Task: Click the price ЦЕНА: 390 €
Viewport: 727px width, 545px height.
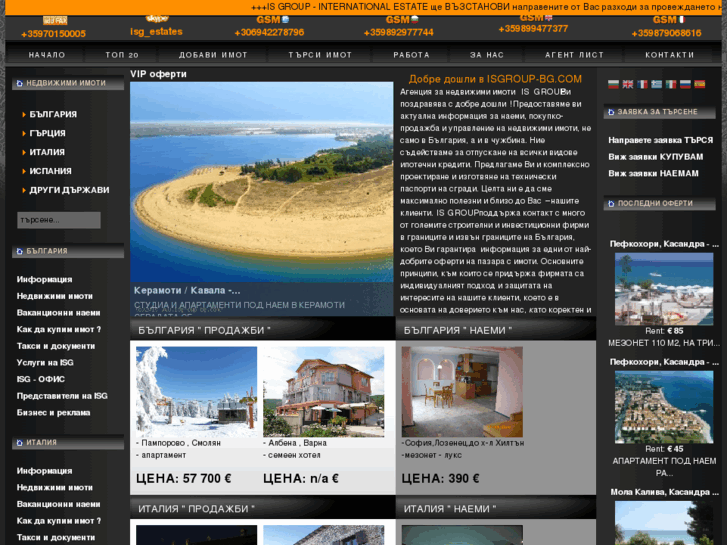Action: coord(440,479)
